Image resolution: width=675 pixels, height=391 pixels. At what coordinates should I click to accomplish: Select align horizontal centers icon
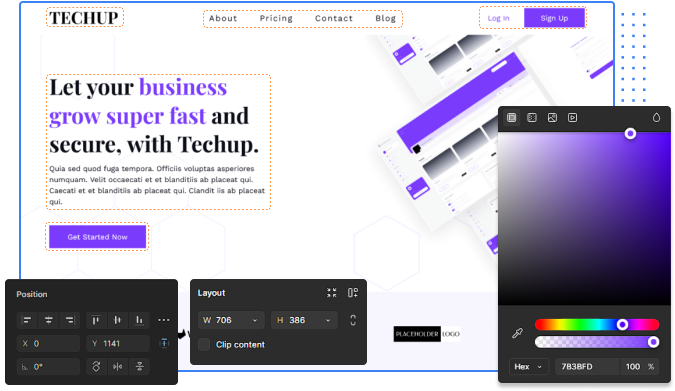[49, 320]
